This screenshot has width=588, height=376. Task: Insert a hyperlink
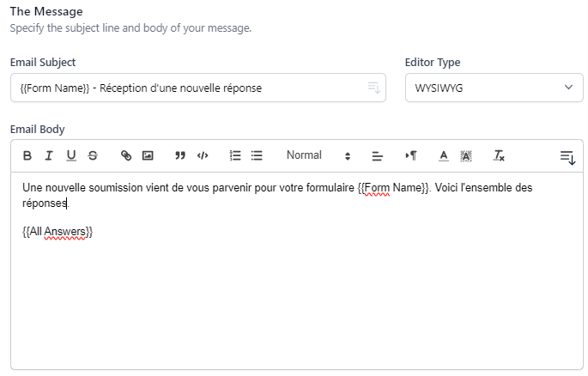pyautogui.click(x=126, y=155)
